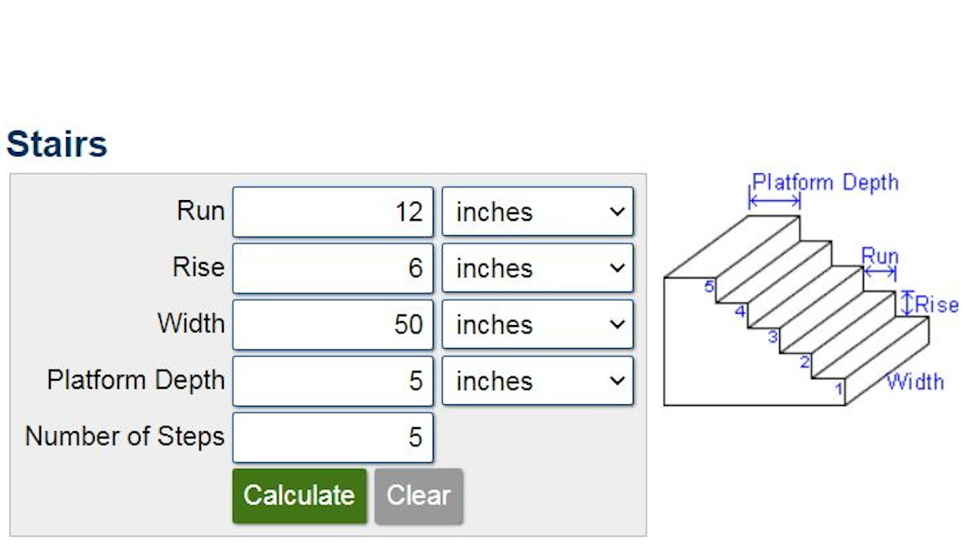Click the Number of Steps form label
The height and width of the screenshot is (553, 980).
click(x=125, y=437)
